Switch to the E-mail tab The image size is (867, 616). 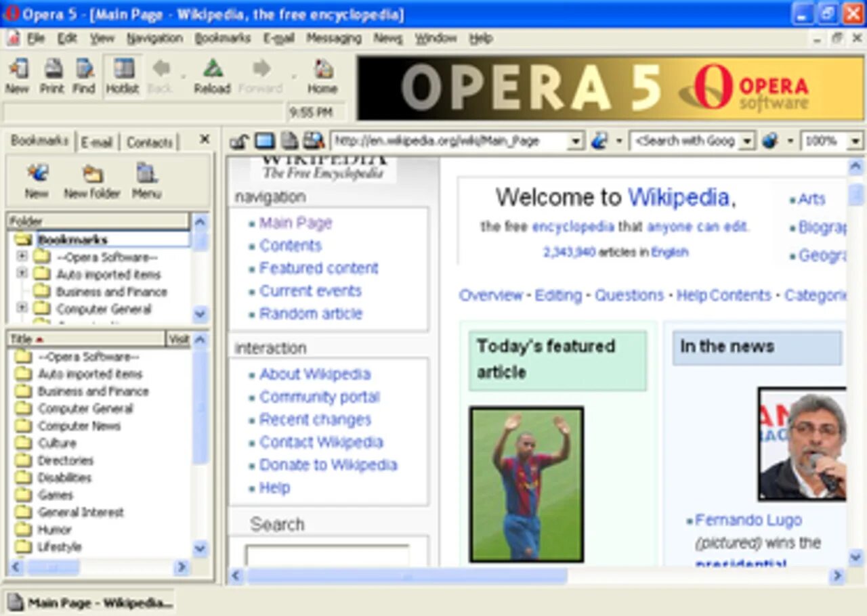pos(96,141)
